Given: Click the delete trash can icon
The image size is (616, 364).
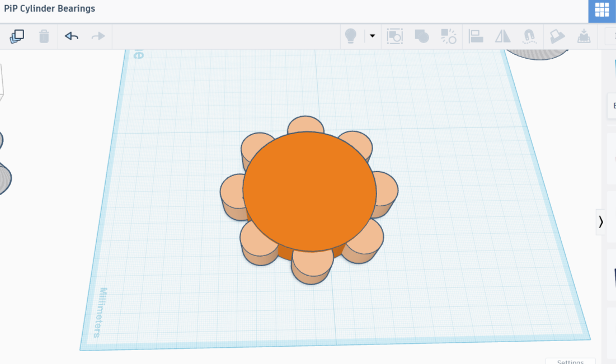Looking at the screenshot, I should coord(44,36).
